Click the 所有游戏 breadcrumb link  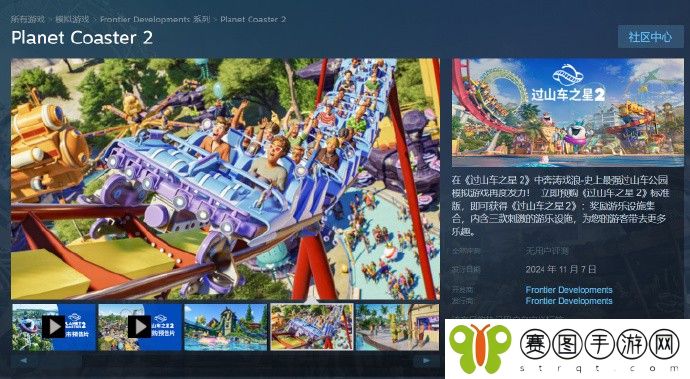point(27,19)
